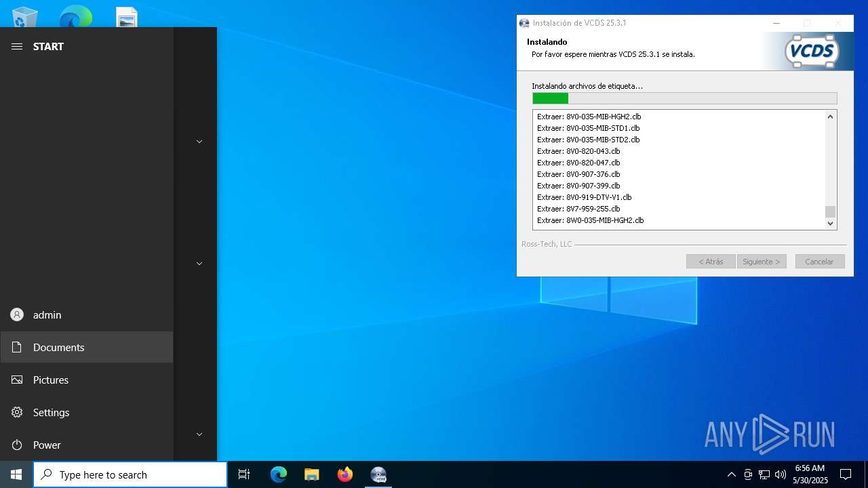Click the network icon in system tray

(x=764, y=474)
